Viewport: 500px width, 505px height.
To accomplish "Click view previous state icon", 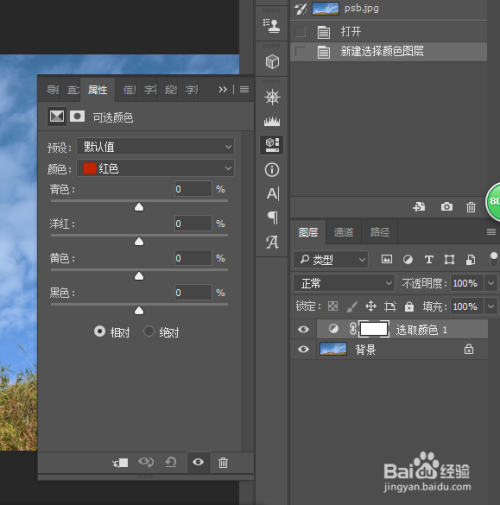I will click(x=146, y=462).
